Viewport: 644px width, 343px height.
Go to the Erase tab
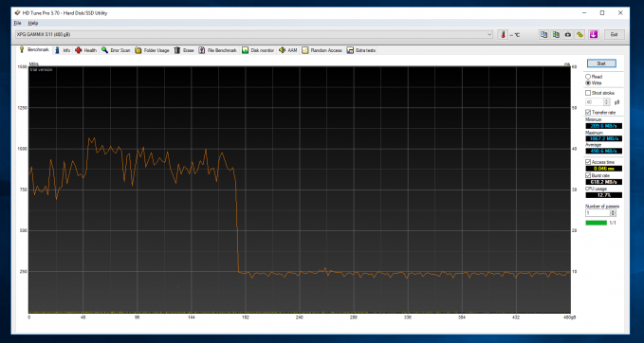tap(184, 50)
